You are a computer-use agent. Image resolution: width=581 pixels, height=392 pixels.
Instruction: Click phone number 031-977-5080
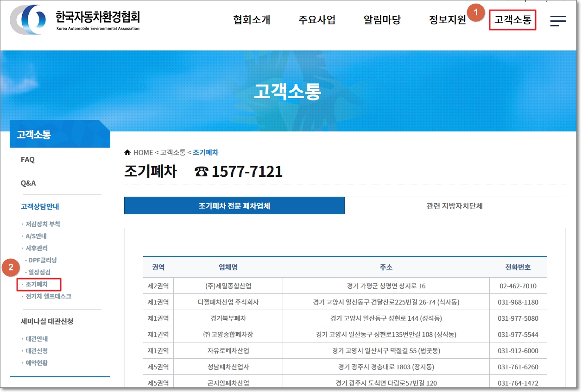click(x=518, y=318)
